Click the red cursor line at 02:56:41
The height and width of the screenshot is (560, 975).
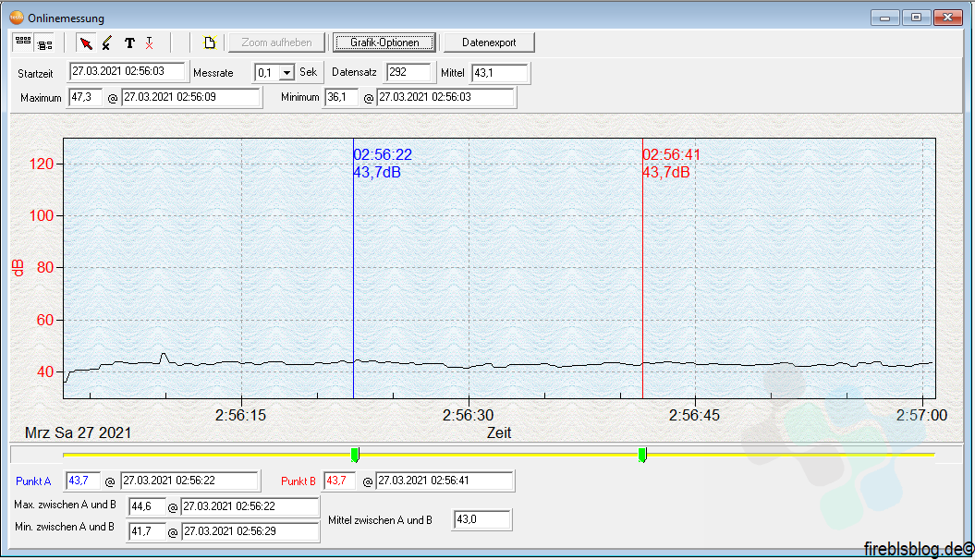[x=642, y=277]
